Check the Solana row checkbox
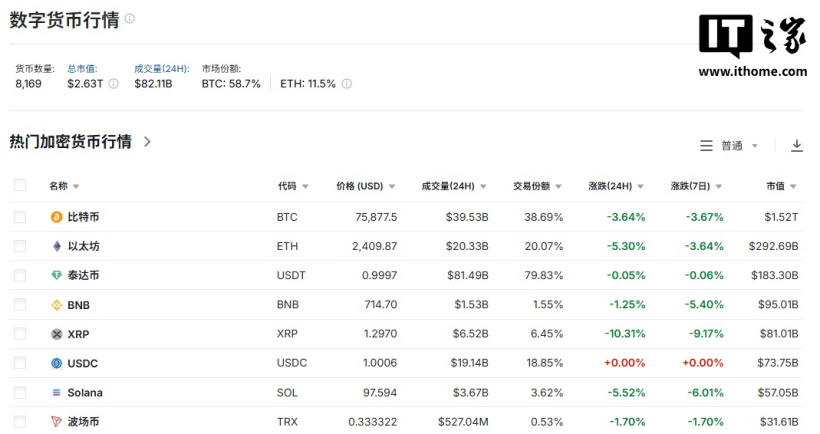The width and height of the screenshot is (820, 434). (x=20, y=392)
